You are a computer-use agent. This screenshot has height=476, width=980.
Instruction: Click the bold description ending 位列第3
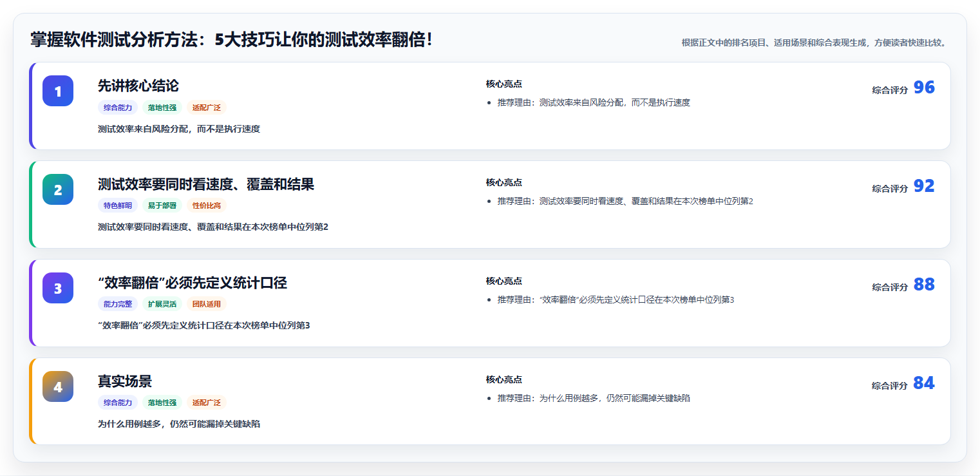204,325
